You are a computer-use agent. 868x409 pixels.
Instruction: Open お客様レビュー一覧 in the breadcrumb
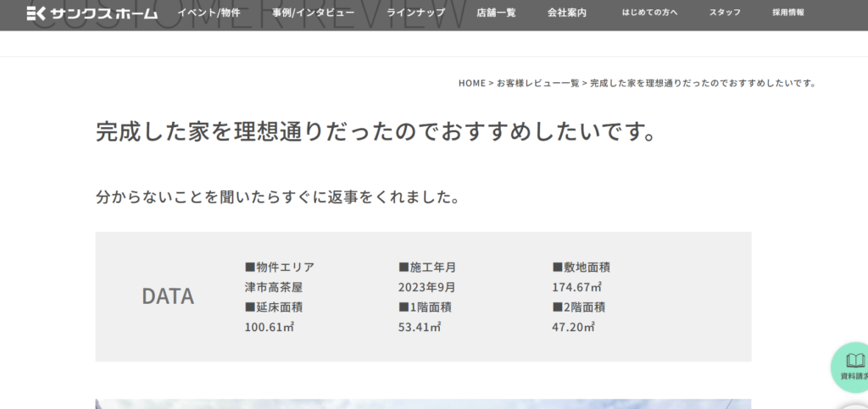(x=537, y=83)
